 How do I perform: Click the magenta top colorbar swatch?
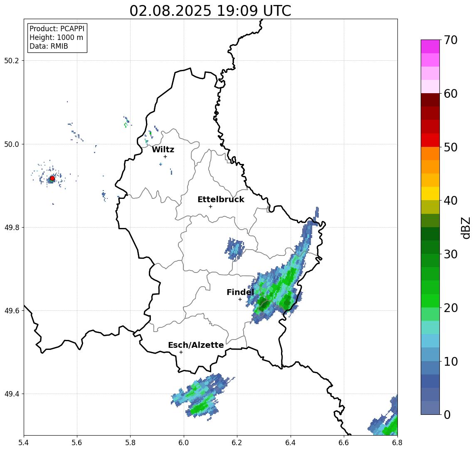[430, 47]
